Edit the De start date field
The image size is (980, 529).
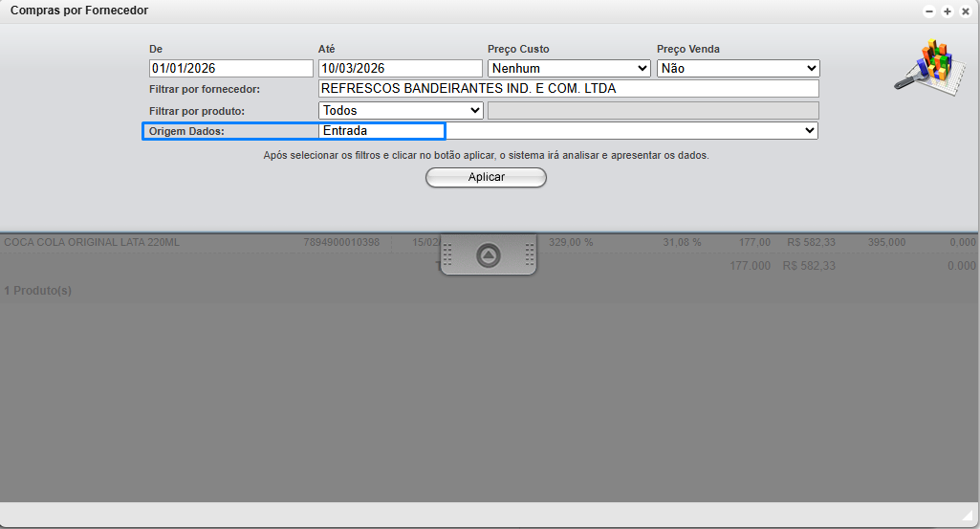click(231, 68)
